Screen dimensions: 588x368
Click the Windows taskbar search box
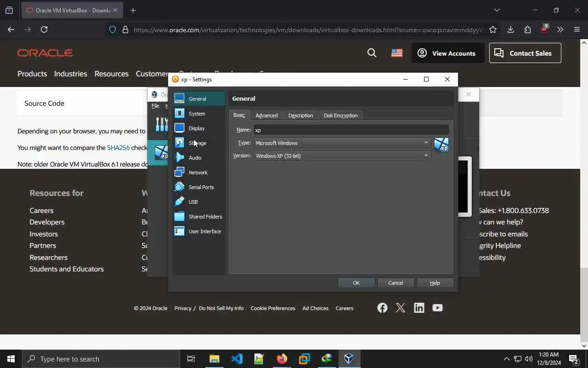coord(101,359)
